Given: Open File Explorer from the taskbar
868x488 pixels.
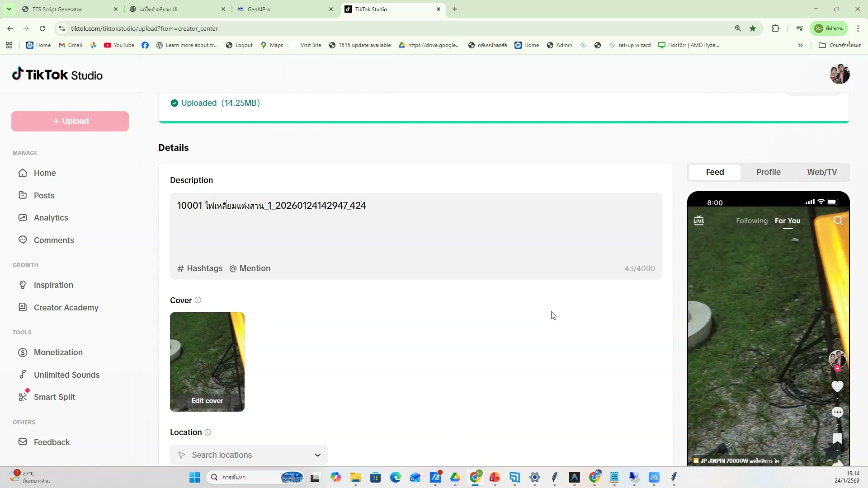Looking at the screenshot, I should (355, 478).
